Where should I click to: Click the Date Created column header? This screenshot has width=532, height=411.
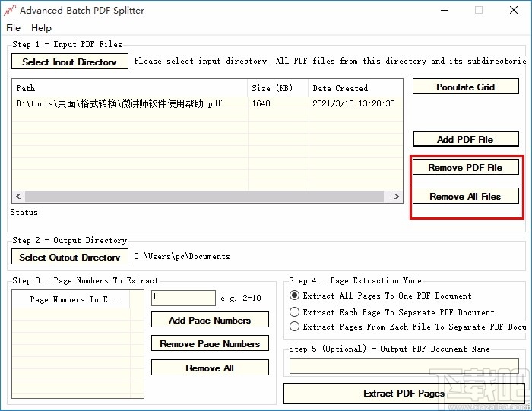click(356, 88)
